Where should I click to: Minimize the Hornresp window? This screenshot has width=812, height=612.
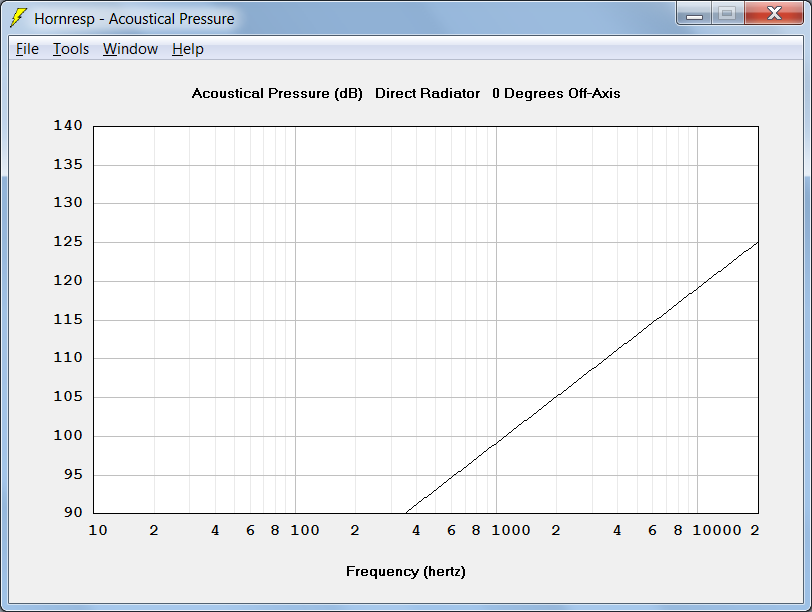pyautogui.click(x=694, y=14)
